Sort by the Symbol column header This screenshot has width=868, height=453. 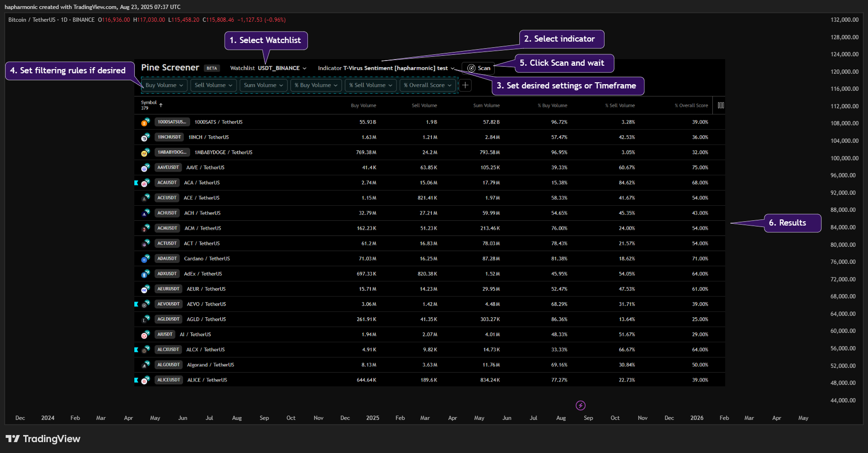(151, 105)
